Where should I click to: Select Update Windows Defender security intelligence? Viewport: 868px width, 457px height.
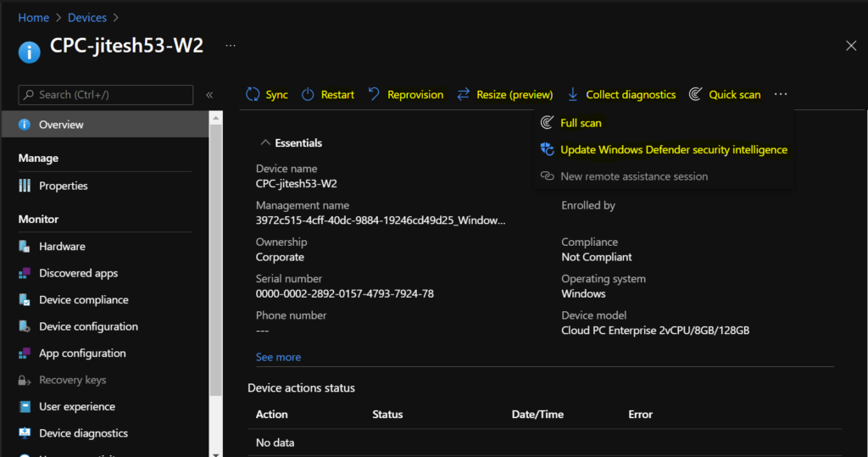[x=674, y=149]
